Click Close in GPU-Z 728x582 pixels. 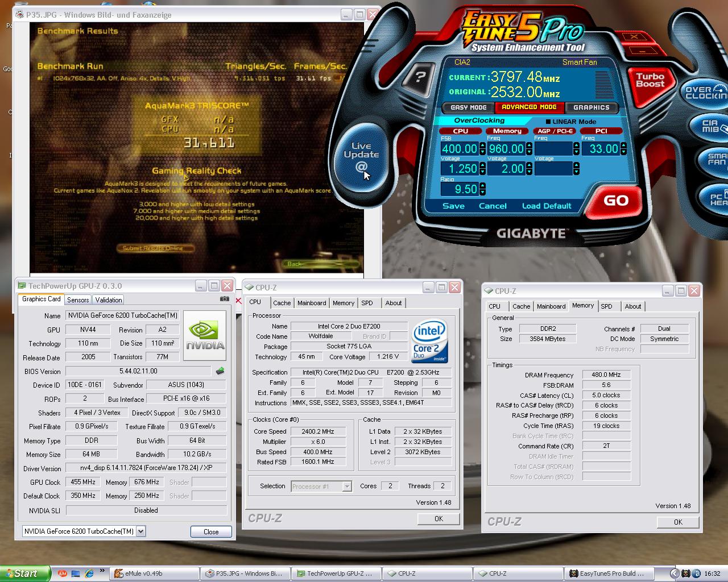coord(211,532)
